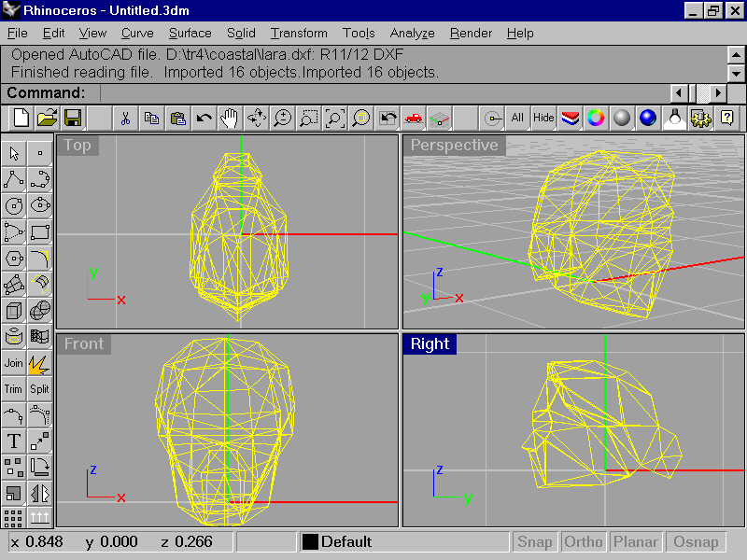Select the Box solid tool
Image resolution: width=747 pixels, height=560 pixels.
(x=14, y=311)
